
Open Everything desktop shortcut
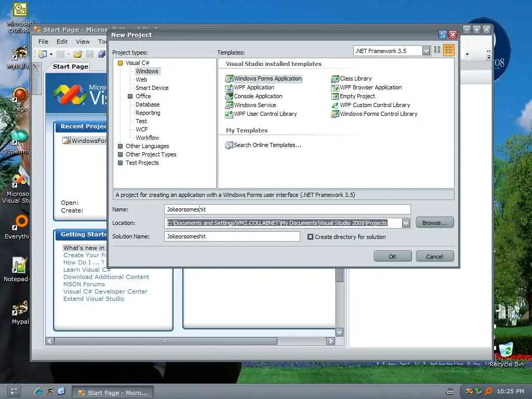(19, 227)
